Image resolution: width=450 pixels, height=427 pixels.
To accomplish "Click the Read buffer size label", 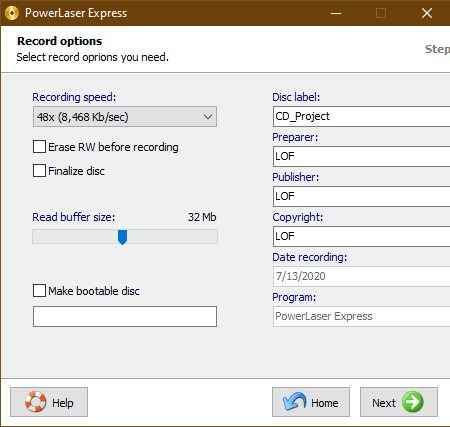I will [x=74, y=217].
